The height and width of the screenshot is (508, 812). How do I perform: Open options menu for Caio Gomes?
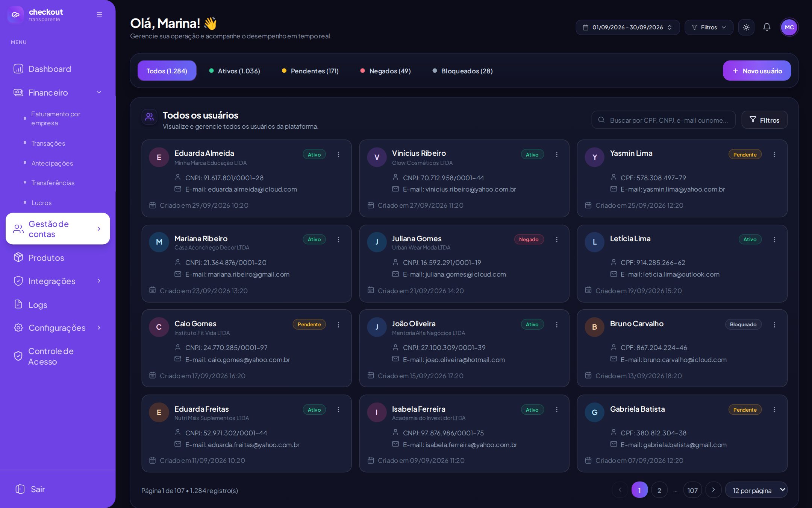click(x=338, y=325)
